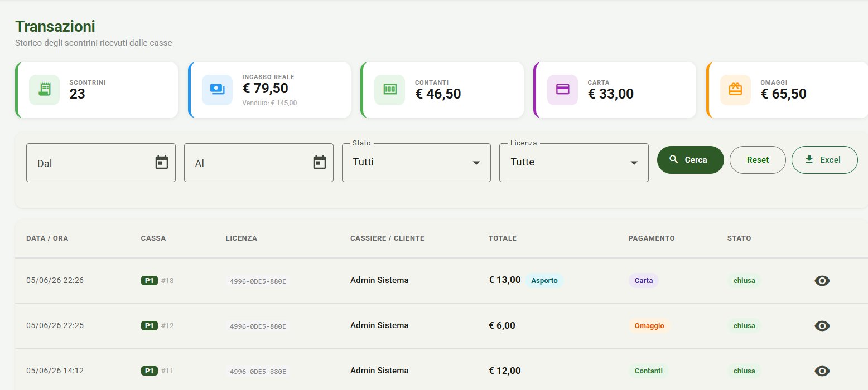
Task: Click the Contanti payment badge
Action: (649, 370)
